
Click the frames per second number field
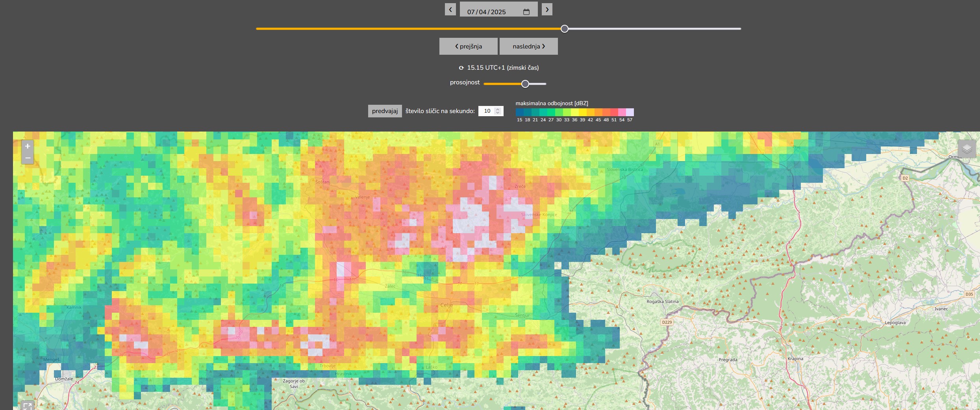coord(487,111)
